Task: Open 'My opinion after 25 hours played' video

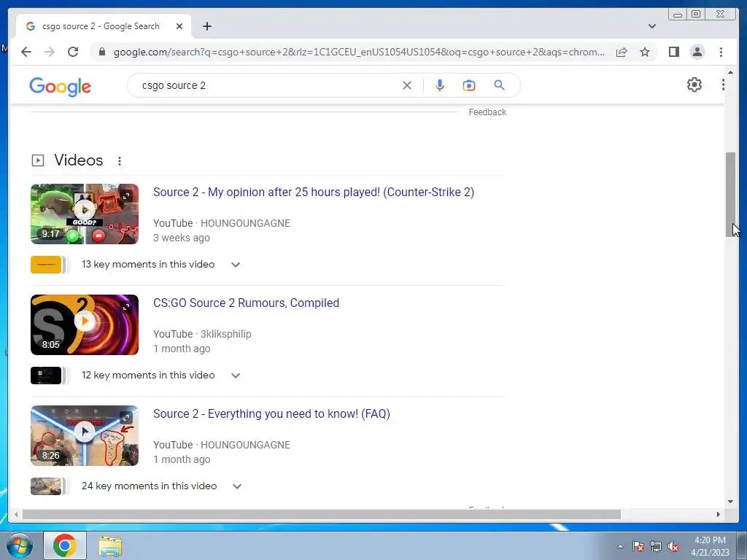Action: point(314,192)
